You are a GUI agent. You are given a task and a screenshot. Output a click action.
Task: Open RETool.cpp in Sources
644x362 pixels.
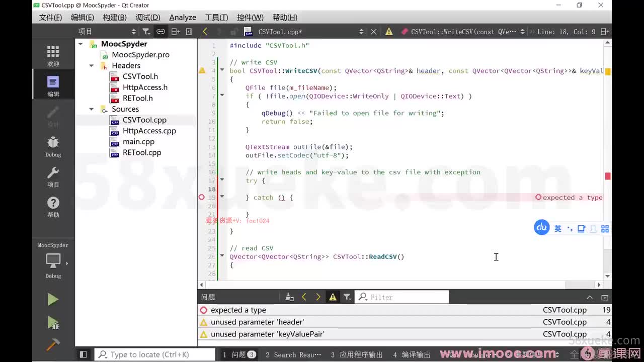coord(142,152)
